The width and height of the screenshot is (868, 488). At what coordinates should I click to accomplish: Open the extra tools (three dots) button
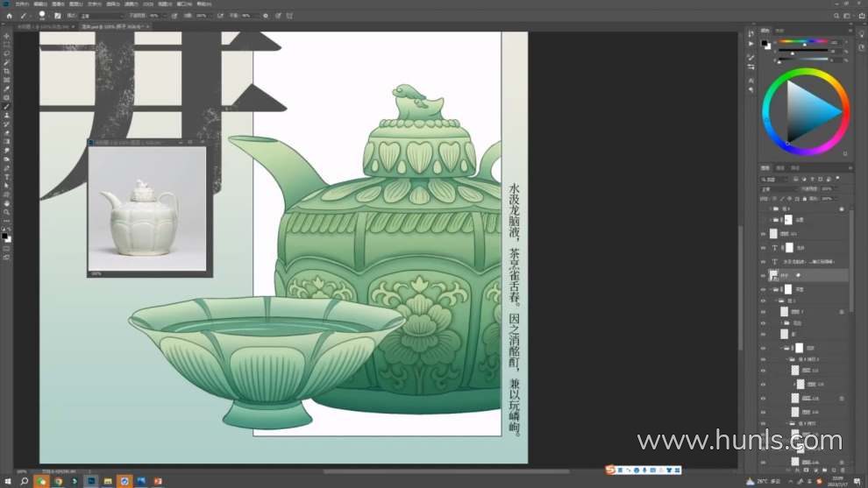point(7,221)
